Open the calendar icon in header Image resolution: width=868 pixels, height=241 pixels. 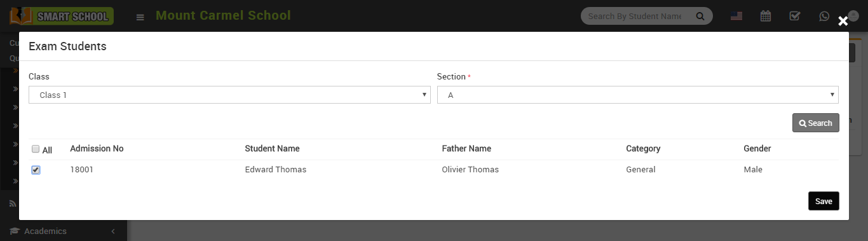[766, 17]
